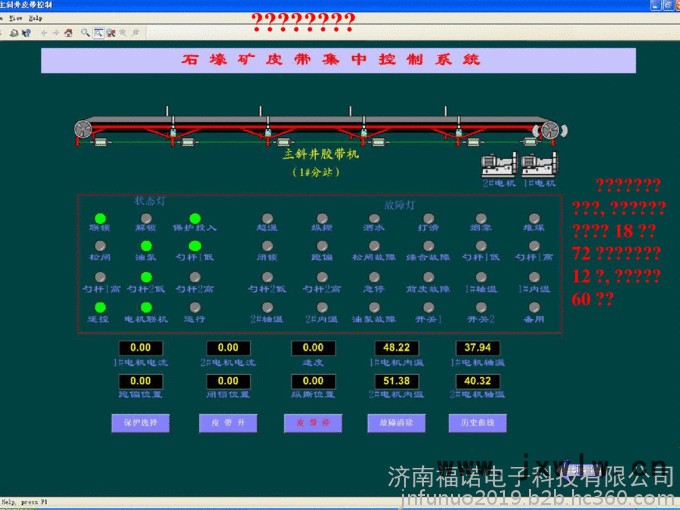Click the 1#电机内温 value field 48.22
This screenshot has height=510, width=680.
pyautogui.click(x=391, y=348)
